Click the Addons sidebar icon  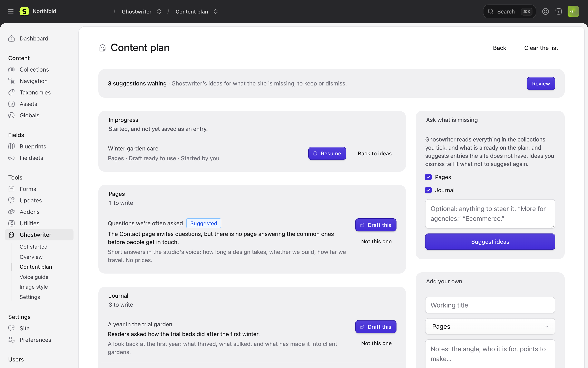click(x=11, y=212)
